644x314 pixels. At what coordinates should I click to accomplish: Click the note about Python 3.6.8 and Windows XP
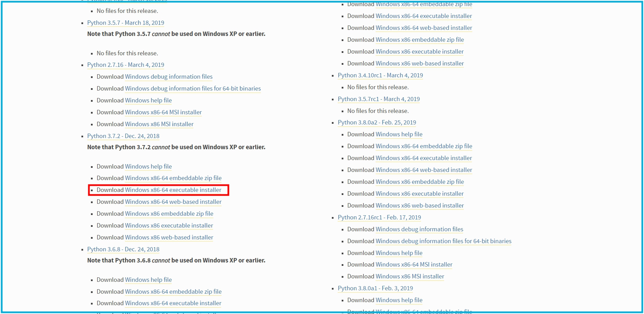pos(176,260)
